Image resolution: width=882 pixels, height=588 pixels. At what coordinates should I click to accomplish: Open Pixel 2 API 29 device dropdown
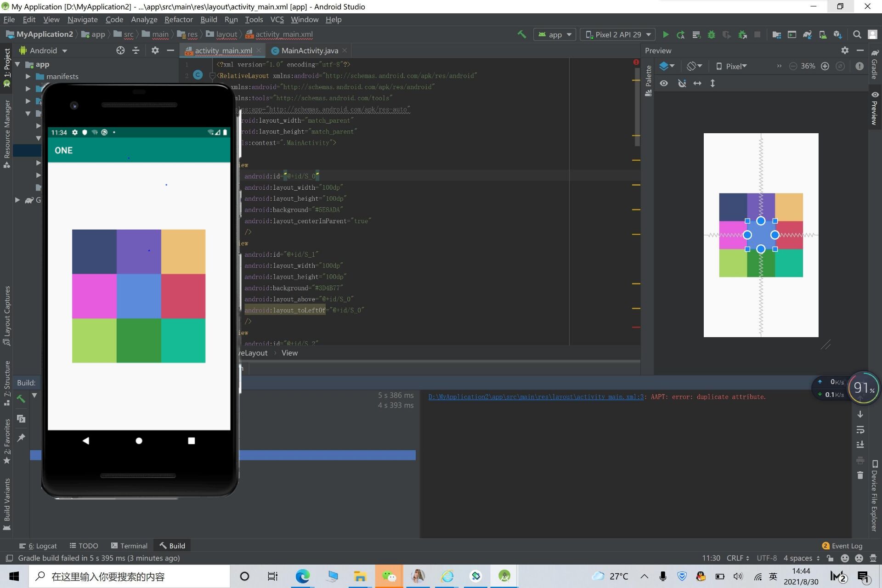pos(618,34)
